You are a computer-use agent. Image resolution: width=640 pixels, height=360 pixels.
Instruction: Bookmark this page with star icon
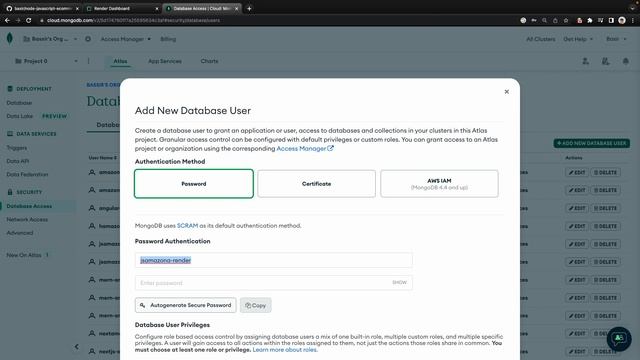566,20
